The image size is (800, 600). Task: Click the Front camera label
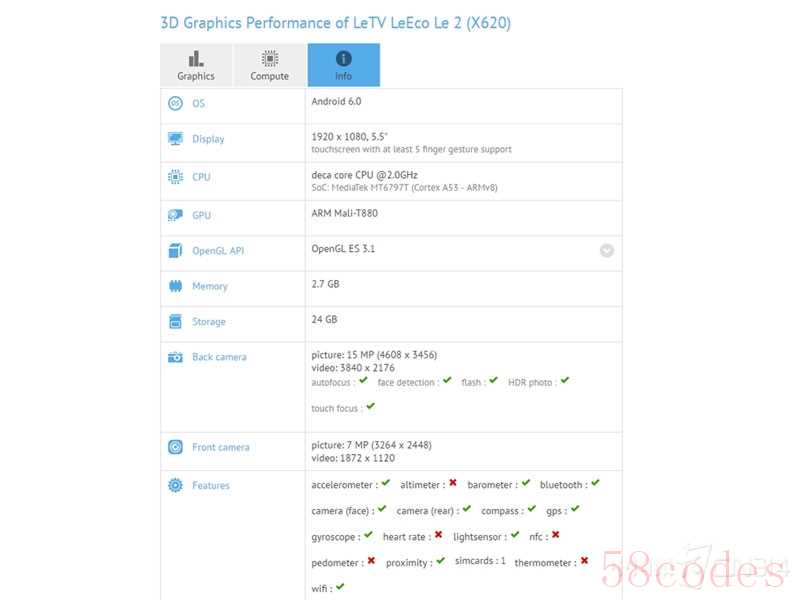click(221, 447)
